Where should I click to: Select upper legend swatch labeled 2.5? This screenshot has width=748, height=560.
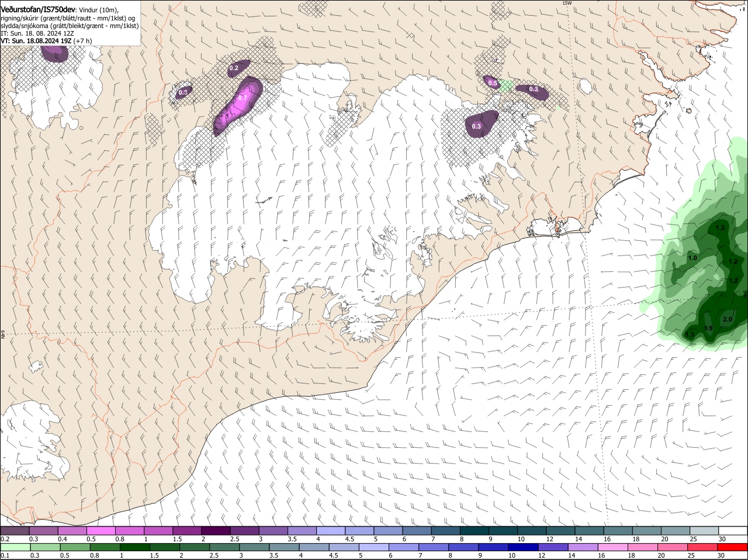(244, 530)
